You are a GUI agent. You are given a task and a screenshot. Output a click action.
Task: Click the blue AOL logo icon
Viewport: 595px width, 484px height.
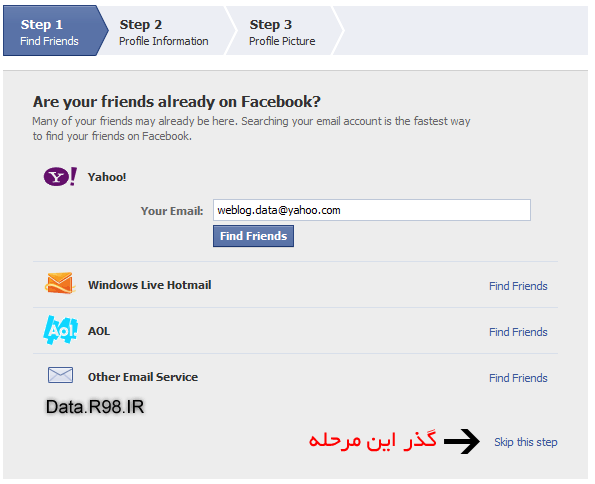60,330
